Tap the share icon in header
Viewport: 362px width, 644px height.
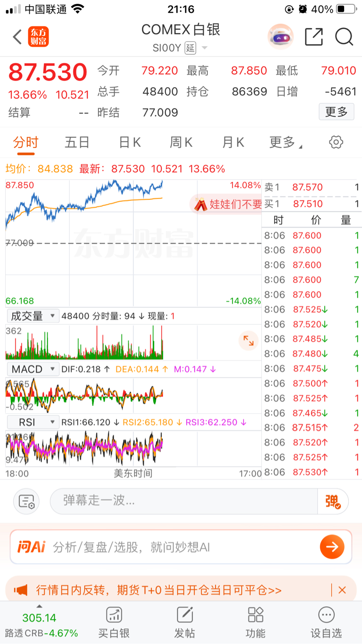[x=314, y=37]
